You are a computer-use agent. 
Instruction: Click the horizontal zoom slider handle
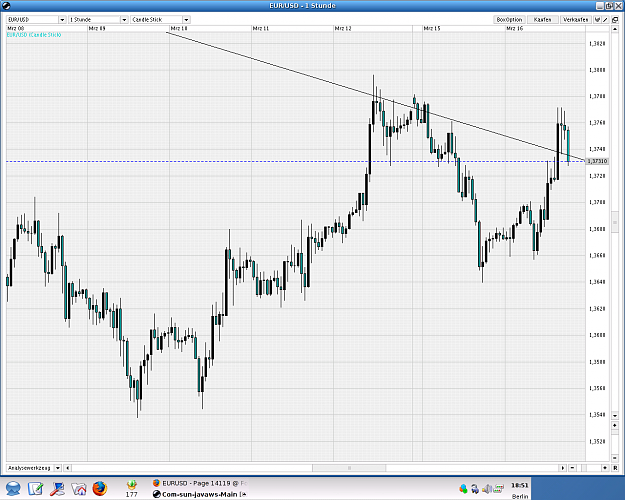click(584, 468)
